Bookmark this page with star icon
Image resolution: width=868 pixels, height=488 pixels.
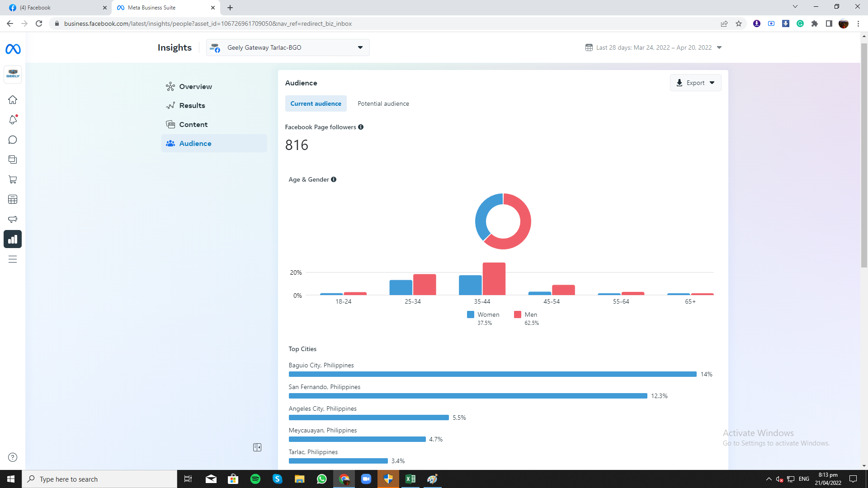pyautogui.click(x=739, y=23)
